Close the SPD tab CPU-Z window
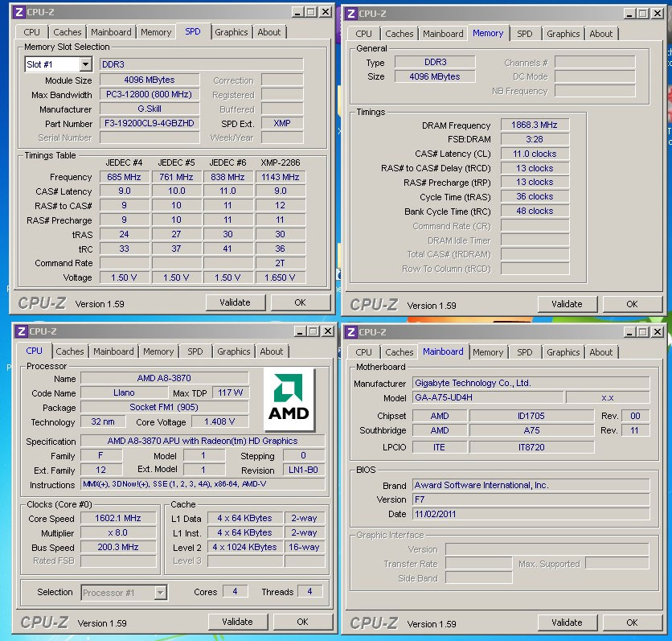The width and height of the screenshot is (672, 641). 325,12
